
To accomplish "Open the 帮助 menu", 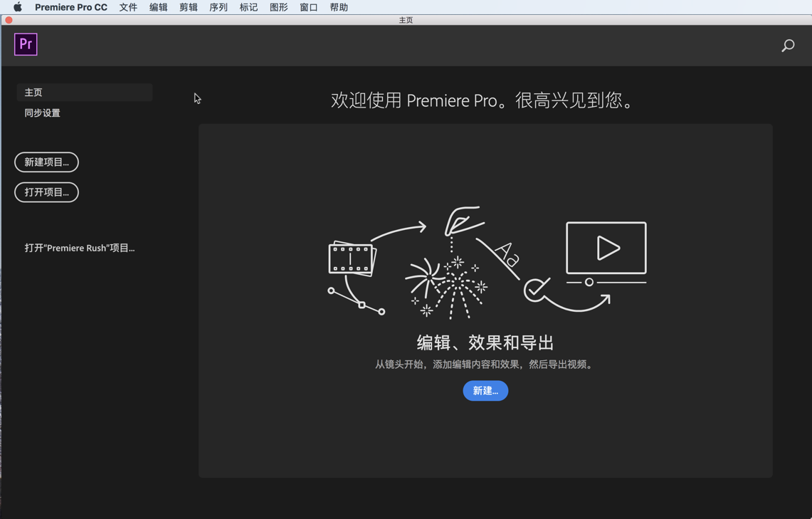I will pyautogui.click(x=339, y=7).
